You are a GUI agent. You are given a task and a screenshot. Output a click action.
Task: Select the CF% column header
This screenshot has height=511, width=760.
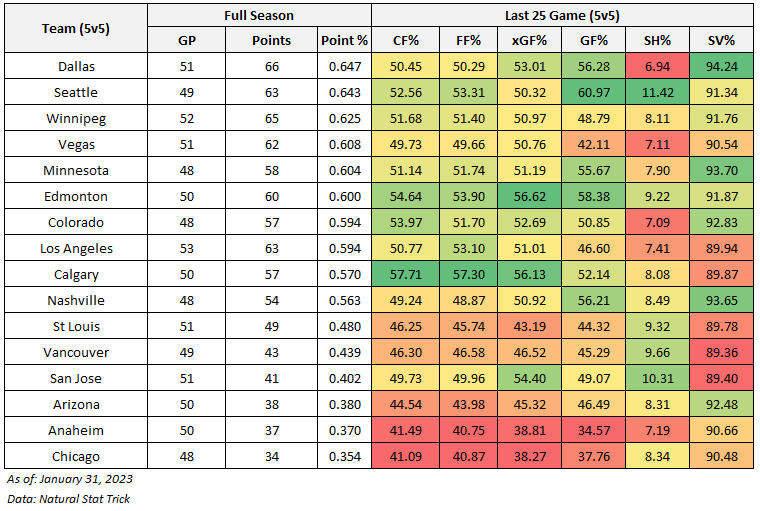[406, 40]
